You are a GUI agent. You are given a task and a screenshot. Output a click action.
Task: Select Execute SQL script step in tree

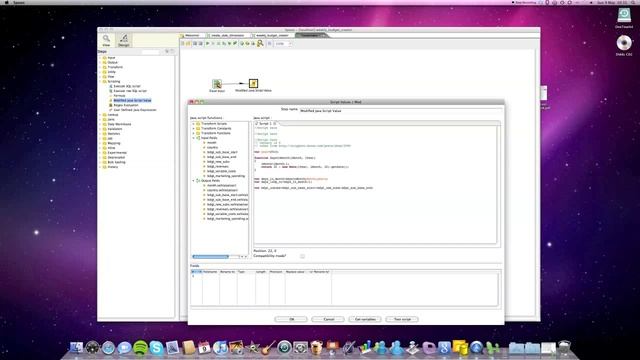click(127, 86)
